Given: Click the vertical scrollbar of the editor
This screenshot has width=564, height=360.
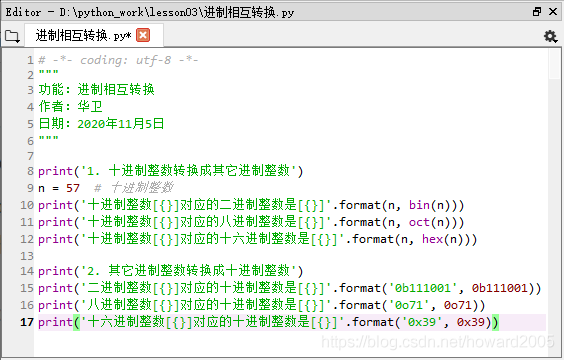Looking at the screenshot, I should click(x=554, y=203).
